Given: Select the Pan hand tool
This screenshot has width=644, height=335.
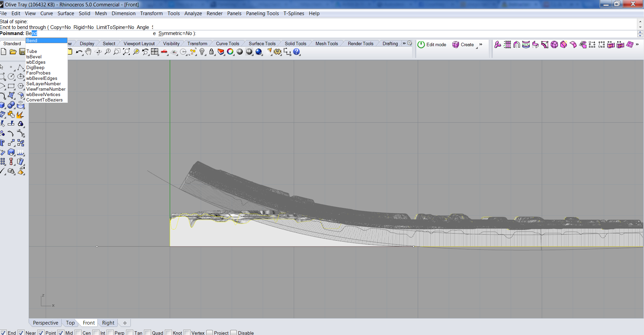Looking at the screenshot, I should pos(88,52).
